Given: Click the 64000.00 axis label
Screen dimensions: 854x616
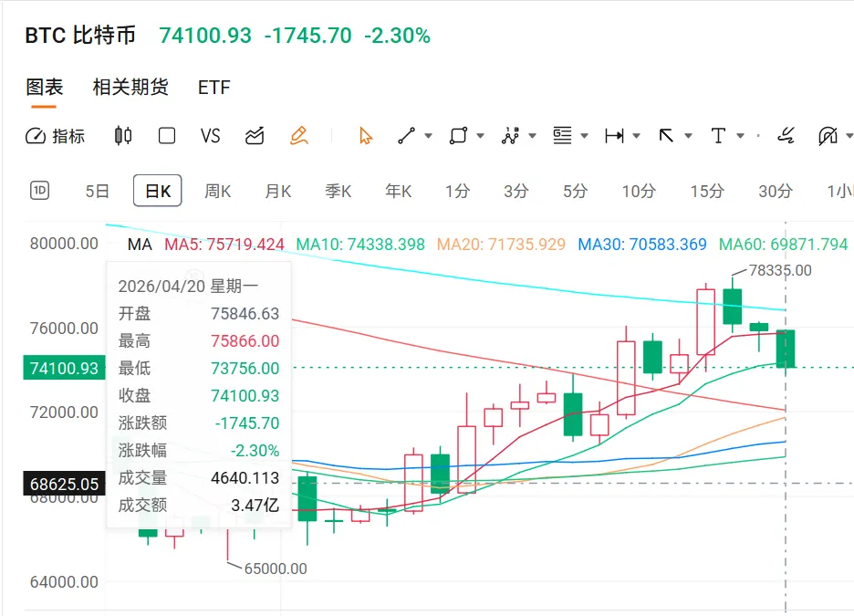Looking at the screenshot, I should pos(64,582).
